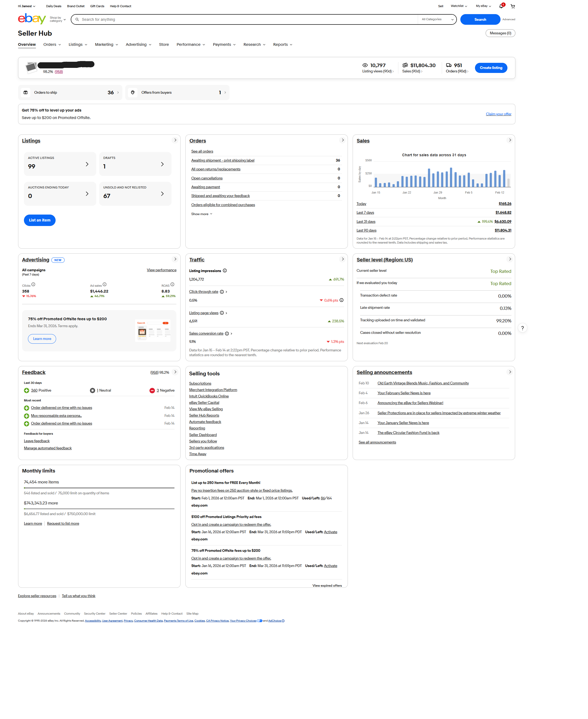The height and width of the screenshot is (719, 588).
Task: Click the Claim your offer link
Action: (498, 114)
